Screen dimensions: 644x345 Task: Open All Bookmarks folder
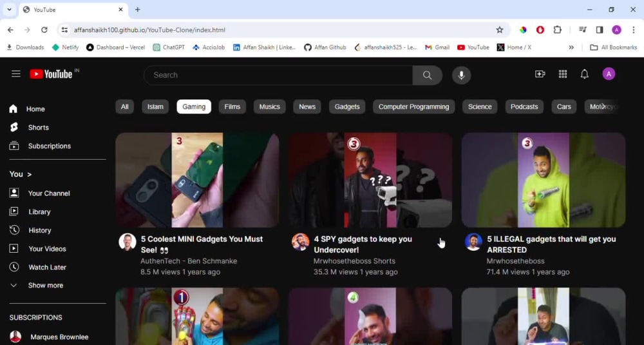point(613,47)
